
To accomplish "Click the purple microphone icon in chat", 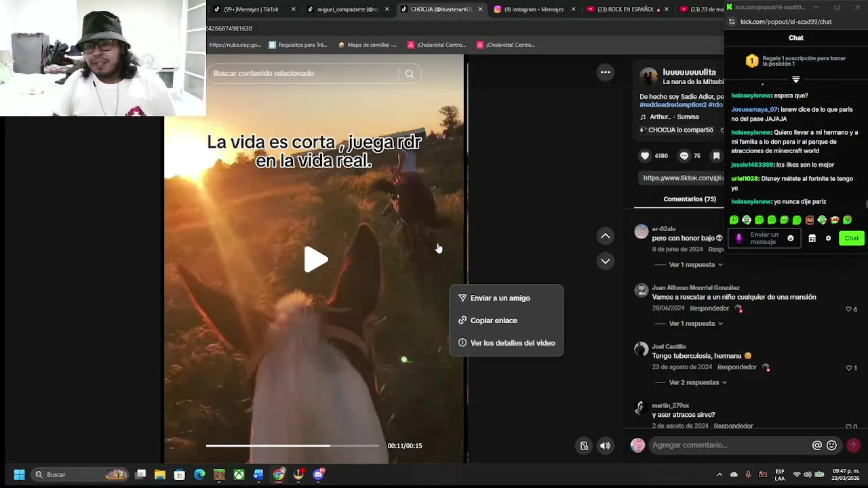I will pyautogui.click(x=739, y=239).
